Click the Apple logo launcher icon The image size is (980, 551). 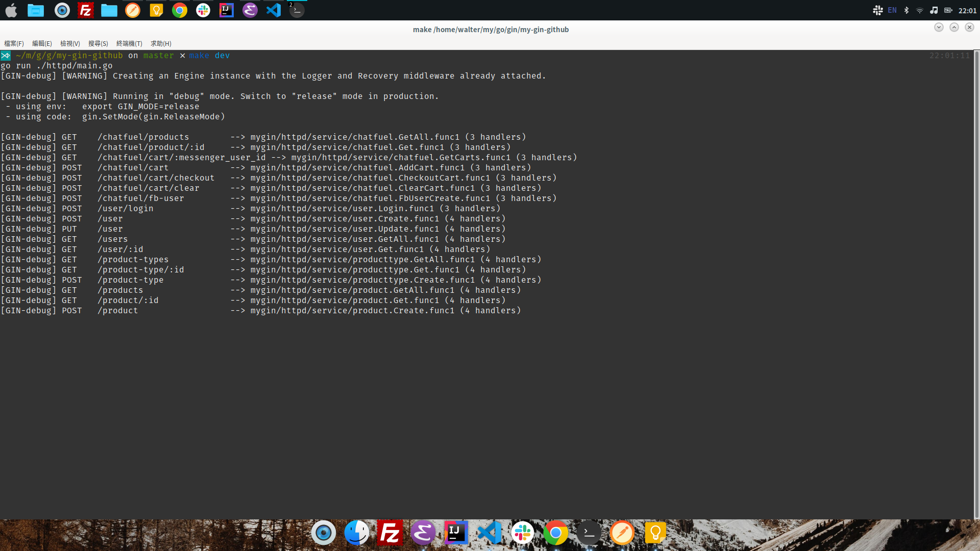click(x=11, y=10)
